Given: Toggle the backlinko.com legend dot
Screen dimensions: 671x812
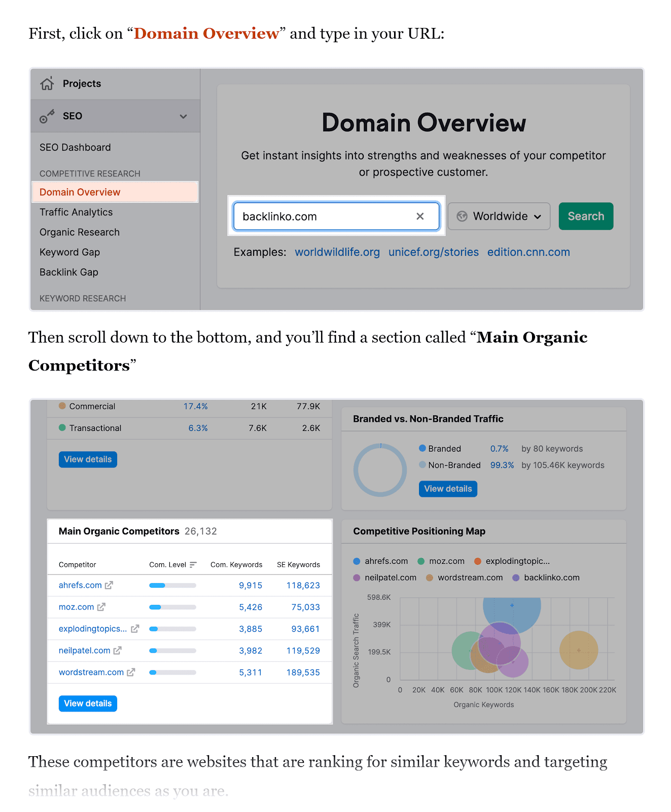Looking at the screenshot, I should point(516,578).
